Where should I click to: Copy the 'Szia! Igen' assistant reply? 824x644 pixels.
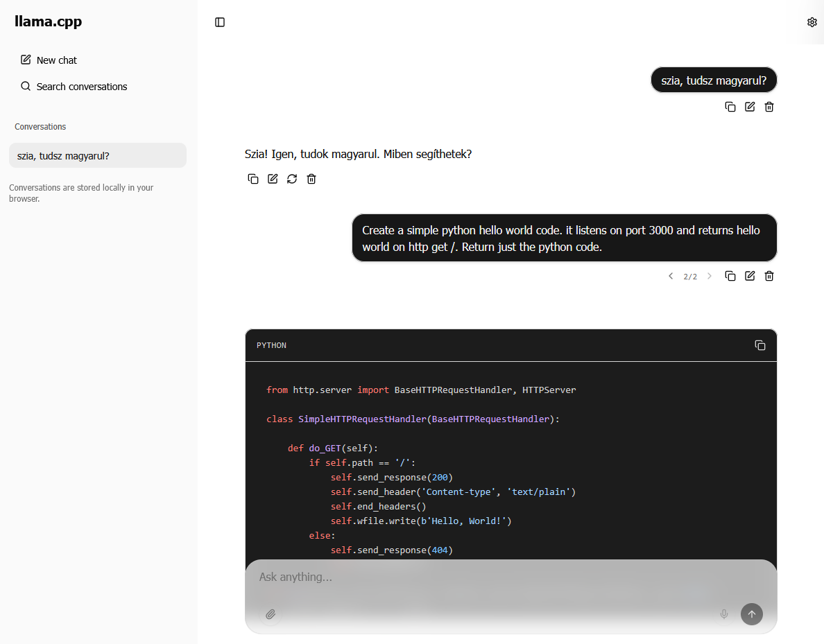(x=253, y=179)
